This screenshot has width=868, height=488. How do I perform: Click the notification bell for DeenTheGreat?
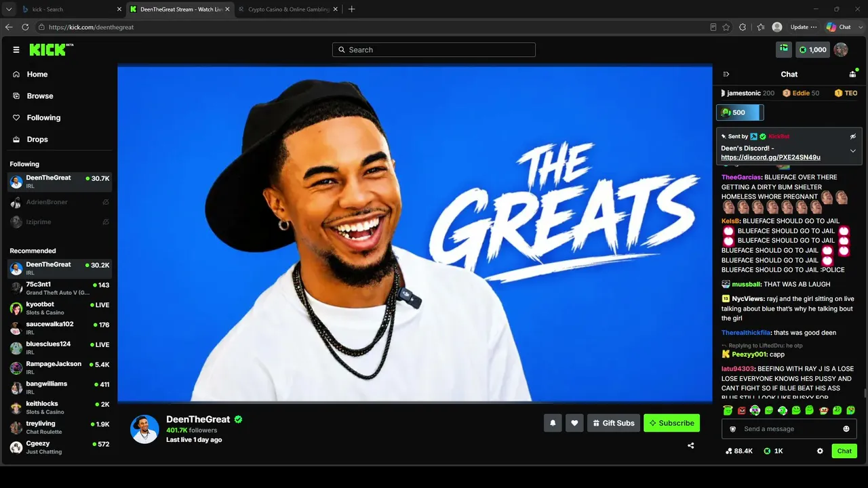(x=553, y=423)
